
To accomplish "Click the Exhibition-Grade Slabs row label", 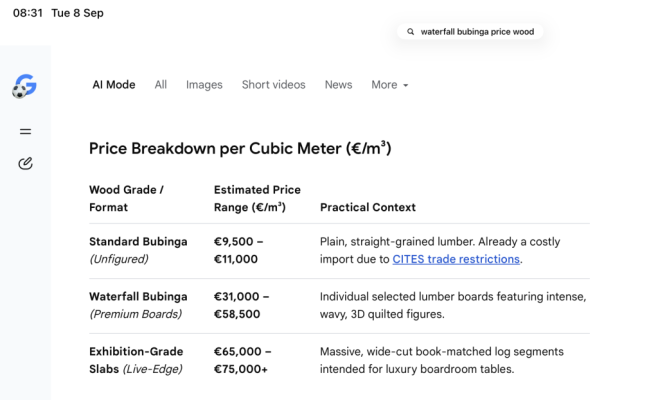I will pyautogui.click(x=136, y=361).
